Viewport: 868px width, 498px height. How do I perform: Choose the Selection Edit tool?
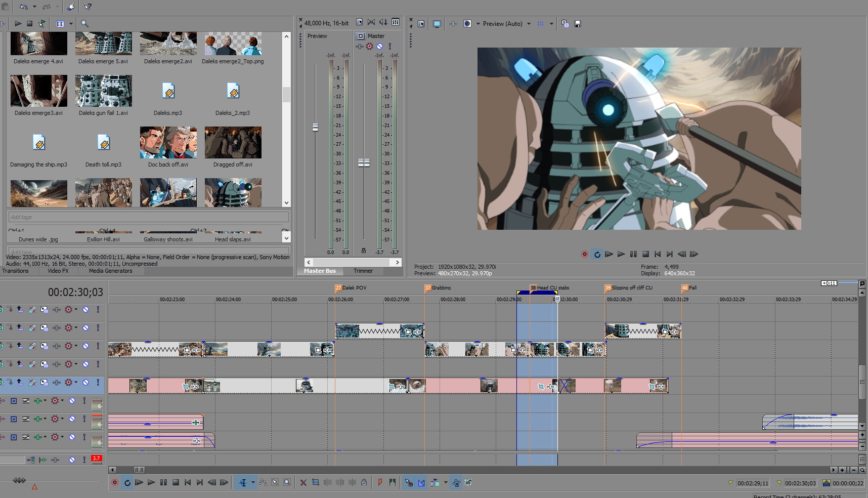[275, 483]
